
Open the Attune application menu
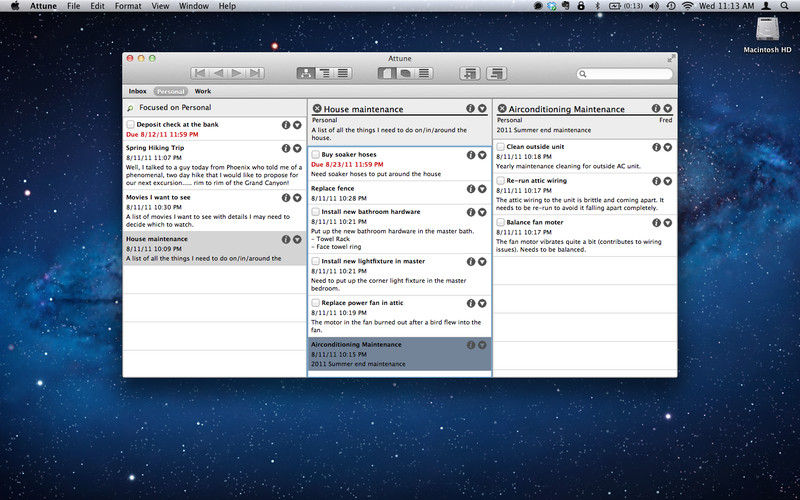43,6
